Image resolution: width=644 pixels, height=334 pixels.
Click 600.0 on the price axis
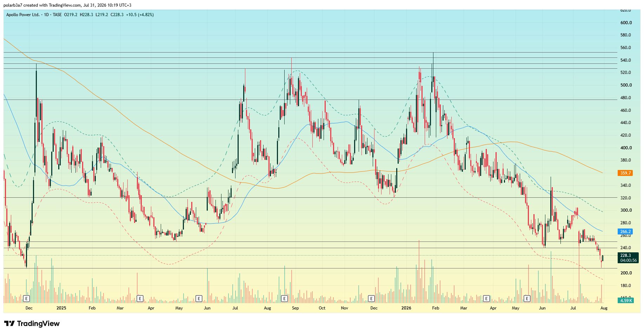626,23
